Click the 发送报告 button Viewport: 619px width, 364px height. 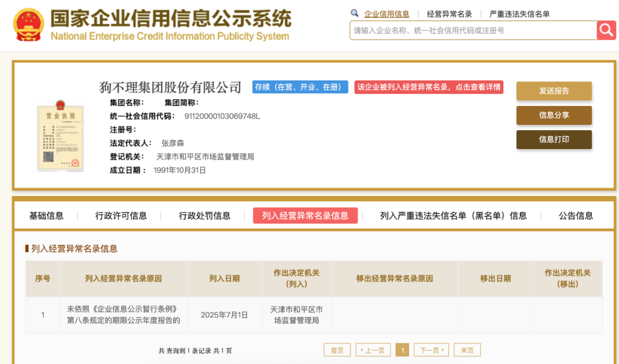[x=554, y=91]
